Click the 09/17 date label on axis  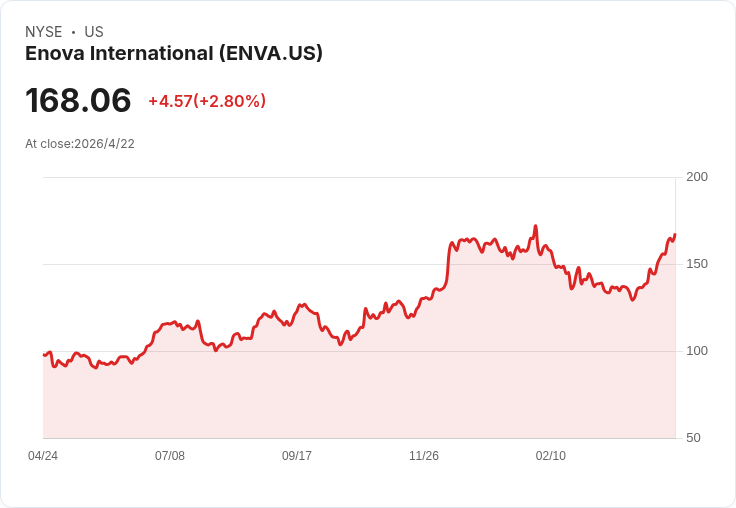pos(297,456)
